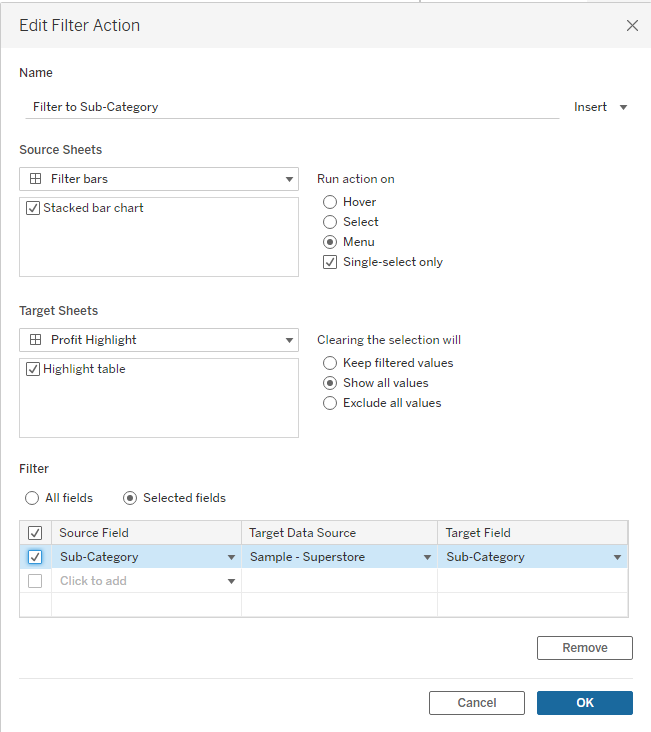Toggle the header select-all fields checkbox
The height and width of the screenshot is (732, 651).
[35, 533]
